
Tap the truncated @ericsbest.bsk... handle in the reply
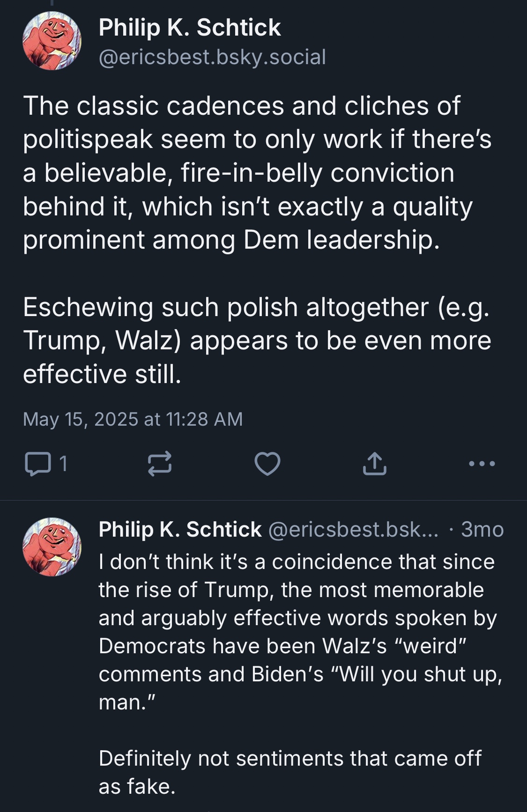353,529
